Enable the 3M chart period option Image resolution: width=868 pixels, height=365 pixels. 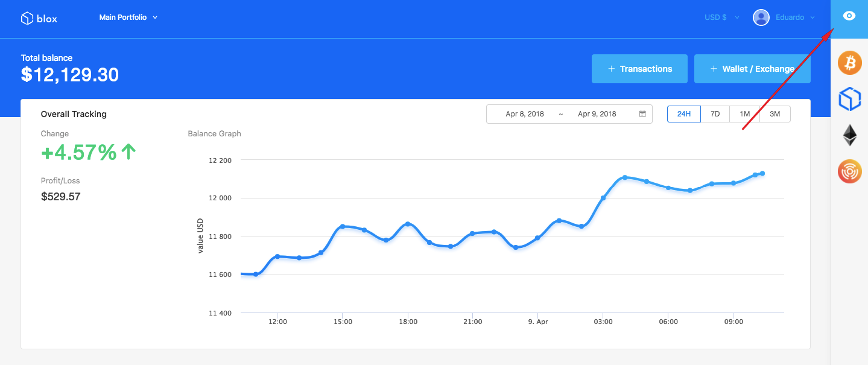pos(775,113)
